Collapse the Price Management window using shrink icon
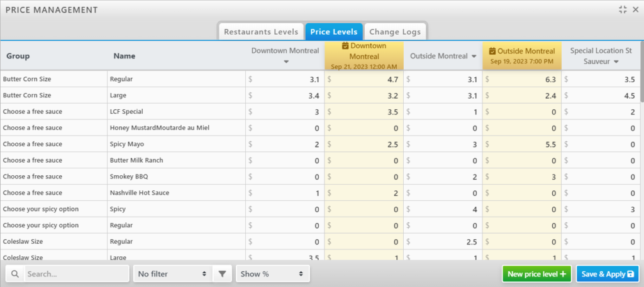 tap(623, 9)
